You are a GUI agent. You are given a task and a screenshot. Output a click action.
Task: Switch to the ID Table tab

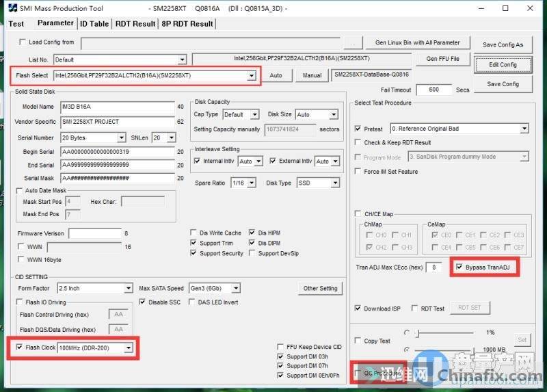[x=94, y=24]
